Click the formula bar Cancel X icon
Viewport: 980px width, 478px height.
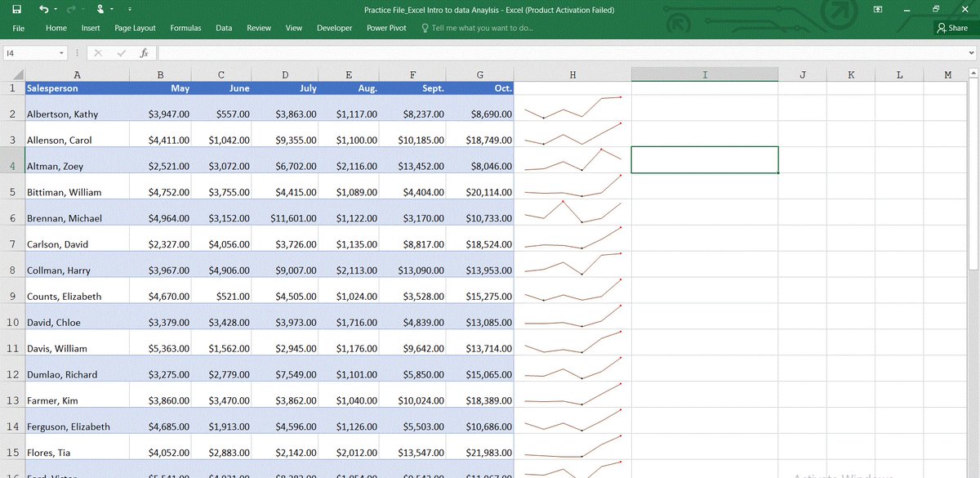(x=98, y=52)
